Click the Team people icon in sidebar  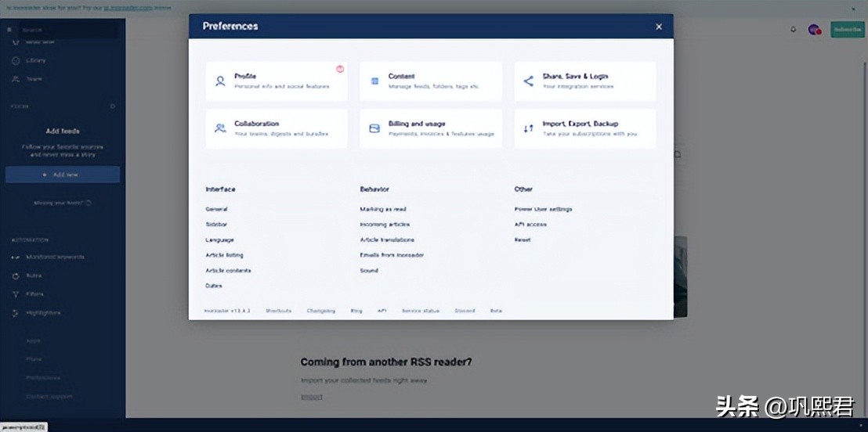click(x=16, y=79)
